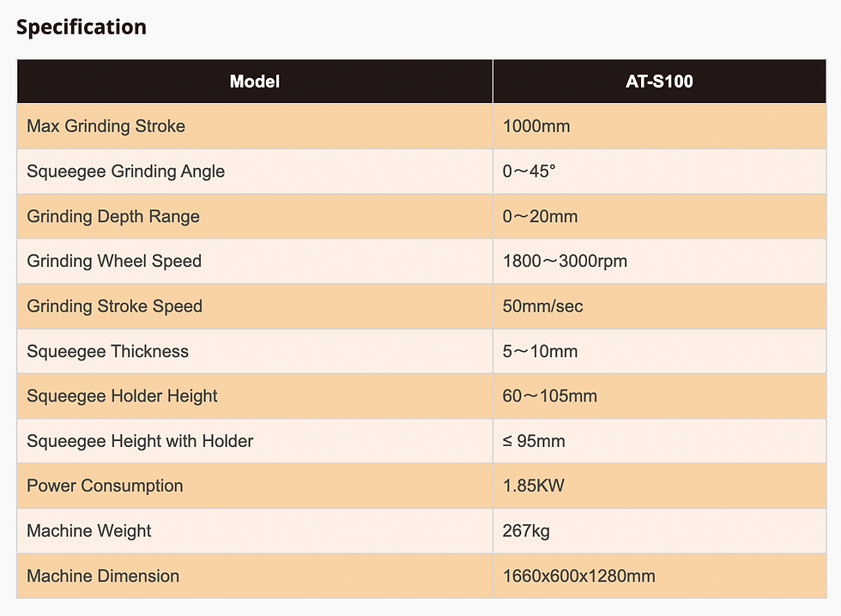Click the Grinding Depth Range label
This screenshot has height=616, width=841.
pos(113,216)
